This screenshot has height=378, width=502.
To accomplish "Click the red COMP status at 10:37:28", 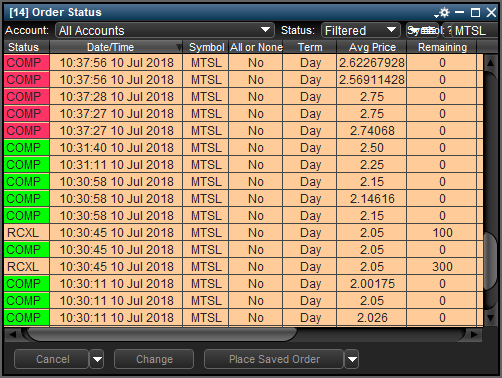I will 26,96.
